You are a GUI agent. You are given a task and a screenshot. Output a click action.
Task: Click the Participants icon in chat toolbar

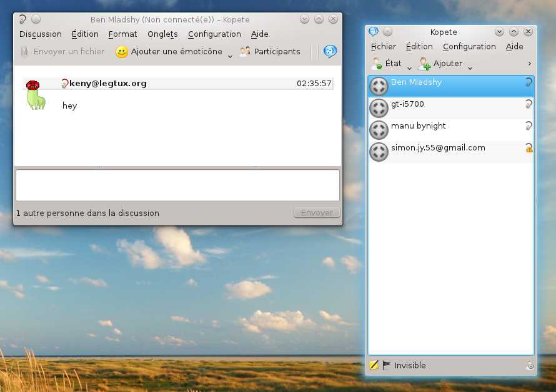(x=245, y=52)
